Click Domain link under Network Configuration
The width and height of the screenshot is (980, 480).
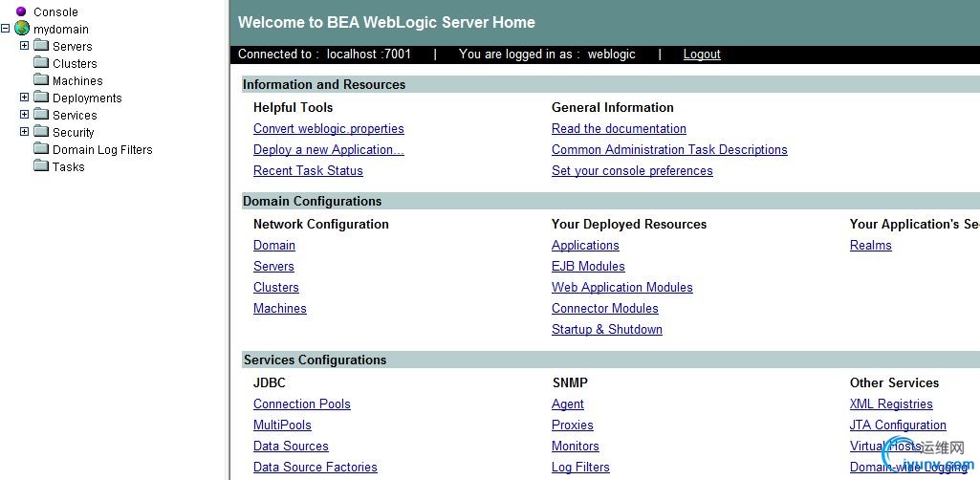click(x=273, y=246)
